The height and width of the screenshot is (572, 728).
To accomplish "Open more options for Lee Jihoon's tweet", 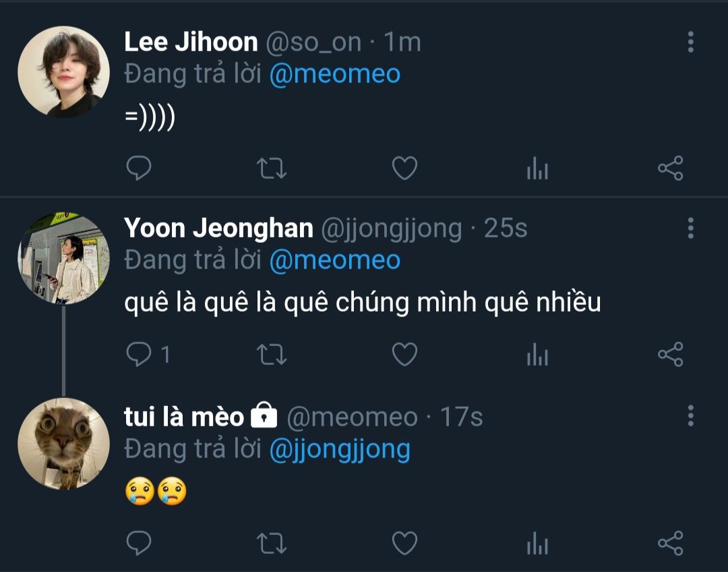I will pos(690,42).
